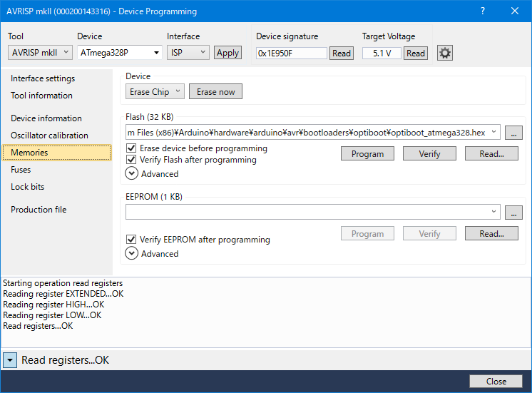Close the Device Programming window
The height and width of the screenshot is (393, 532).
click(515, 11)
